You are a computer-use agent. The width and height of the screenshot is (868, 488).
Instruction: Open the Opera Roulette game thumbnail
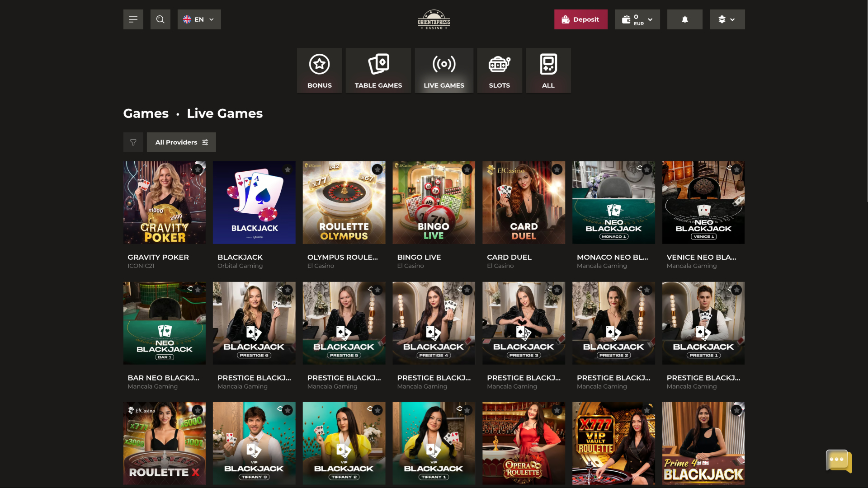click(524, 443)
